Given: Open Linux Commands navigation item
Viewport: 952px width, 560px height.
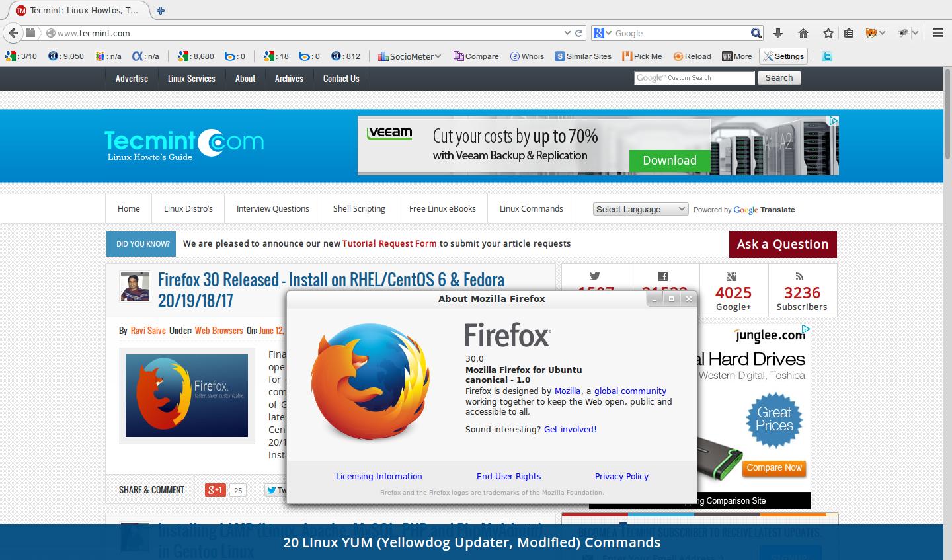Looking at the screenshot, I should click(532, 208).
